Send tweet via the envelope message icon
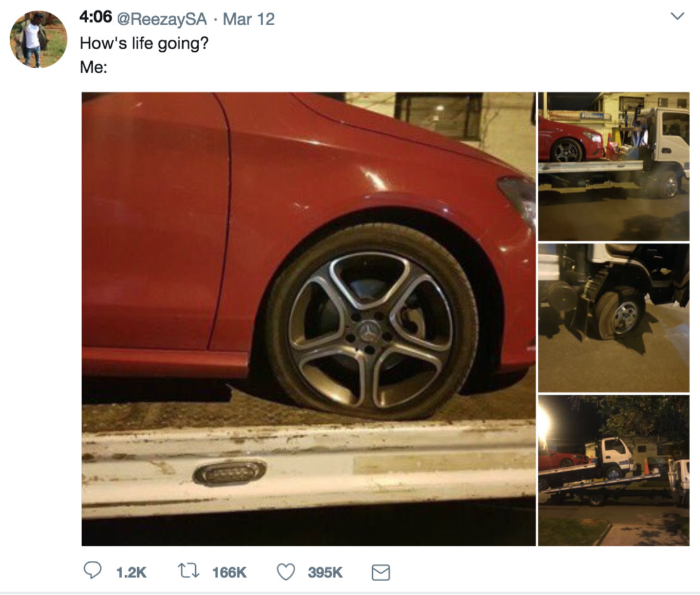The image size is (700, 595). pyautogui.click(x=380, y=572)
